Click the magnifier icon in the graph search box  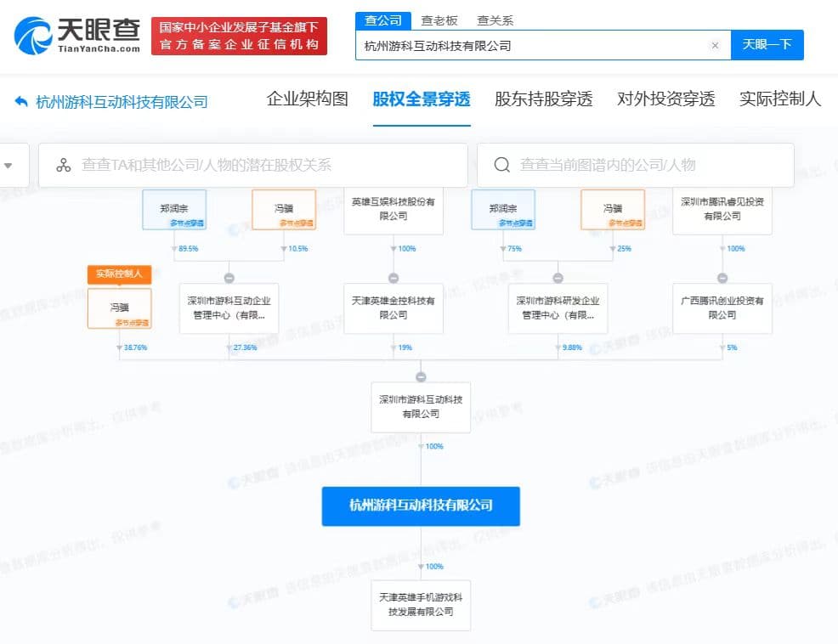click(x=501, y=165)
